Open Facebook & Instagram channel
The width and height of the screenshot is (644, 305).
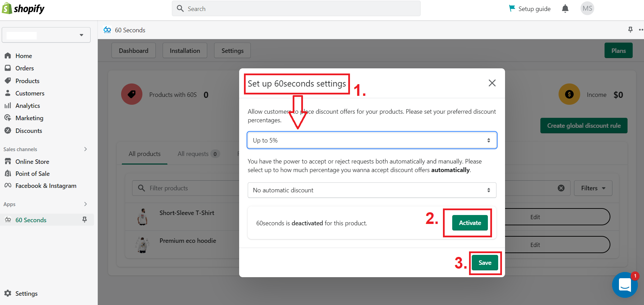click(46, 185)
